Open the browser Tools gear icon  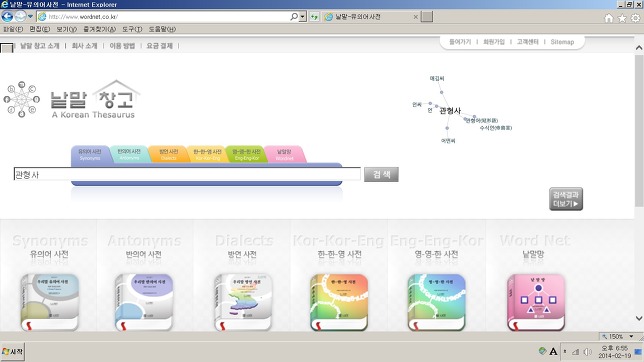pos(635,18)
